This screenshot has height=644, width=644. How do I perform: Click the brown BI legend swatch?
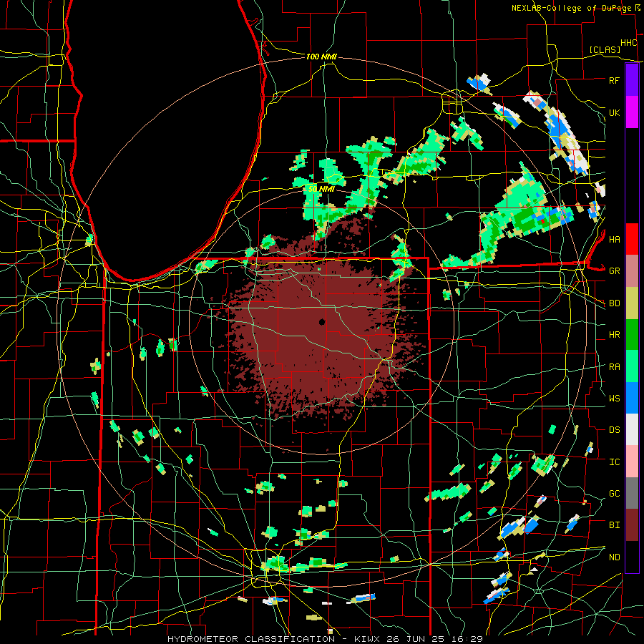pyautogui.click(x=632, y=525)
